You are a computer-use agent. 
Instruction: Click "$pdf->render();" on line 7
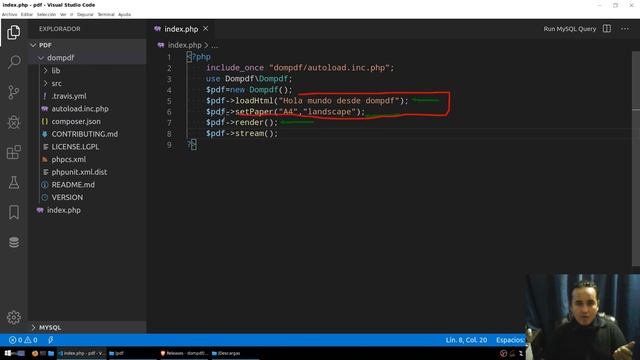[x=242, y=122]
